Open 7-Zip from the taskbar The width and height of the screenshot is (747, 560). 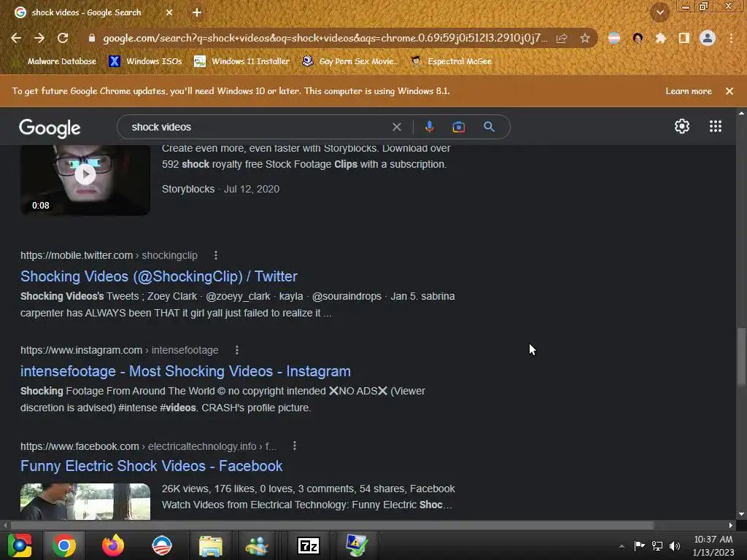tap(309, 545)
